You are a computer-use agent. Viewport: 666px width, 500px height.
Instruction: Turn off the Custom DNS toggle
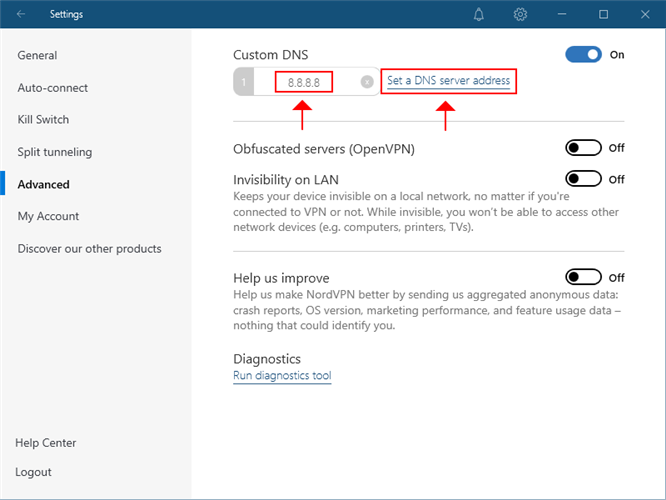click(583, 55)
